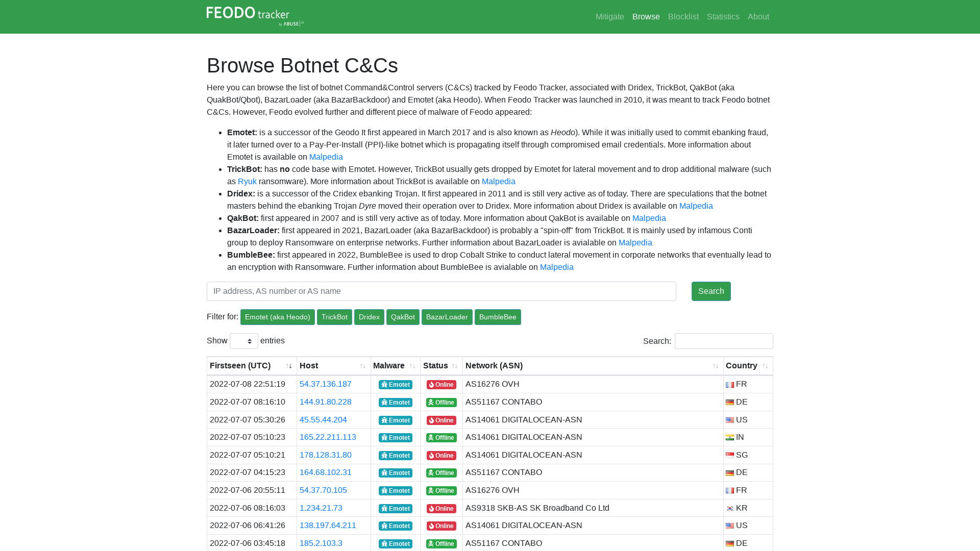The height and width of the screenshot is (551, 980).
Task: Click India flag in 165.22.211.113 row
Action: (x=730, y=438)
